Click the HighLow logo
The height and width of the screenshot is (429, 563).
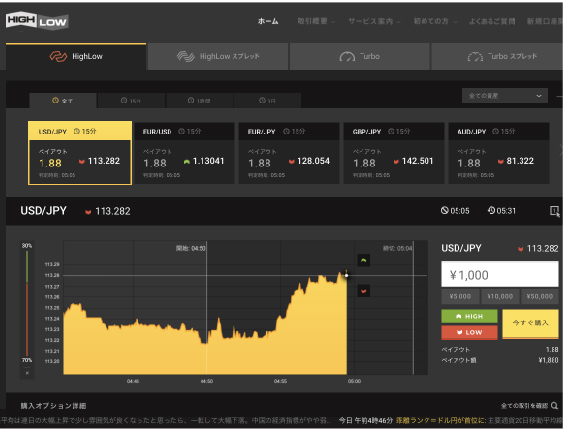coord(37,21)
